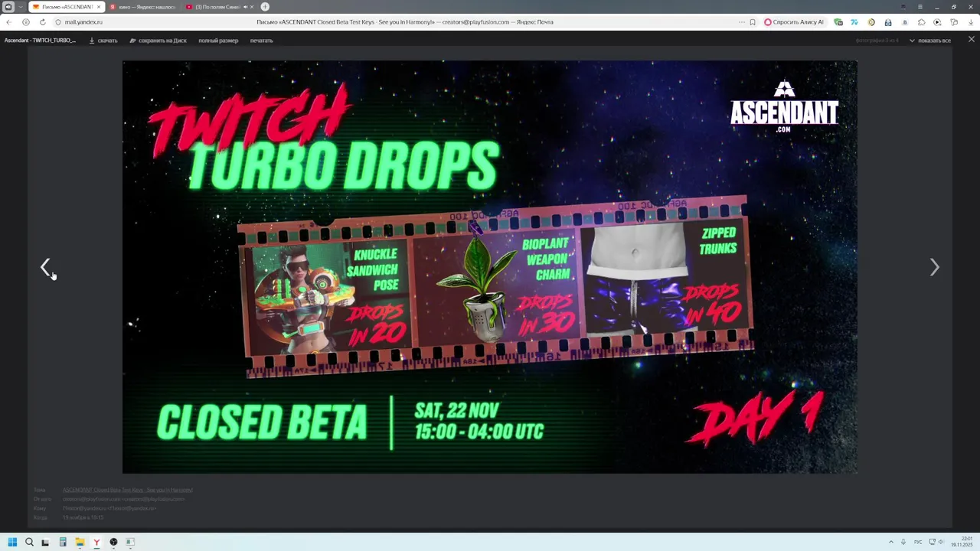Open the translator extension icon
The image size is (980, 551).
(854, 22)
